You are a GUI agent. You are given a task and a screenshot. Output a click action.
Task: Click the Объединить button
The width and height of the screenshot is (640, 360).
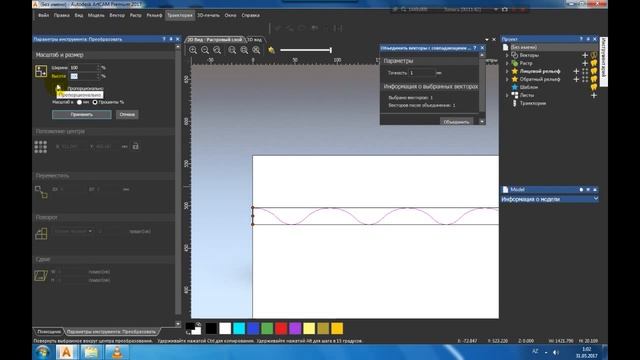456,122
